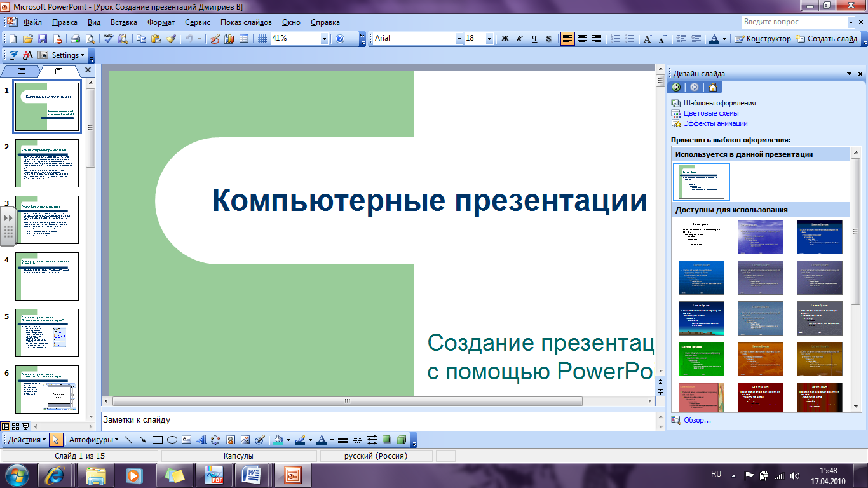
Task: Open the Файл menu
Action: click(32, 22)
